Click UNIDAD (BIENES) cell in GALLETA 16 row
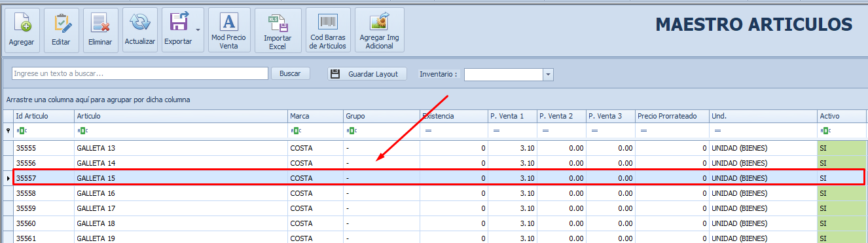 (763, 193)
